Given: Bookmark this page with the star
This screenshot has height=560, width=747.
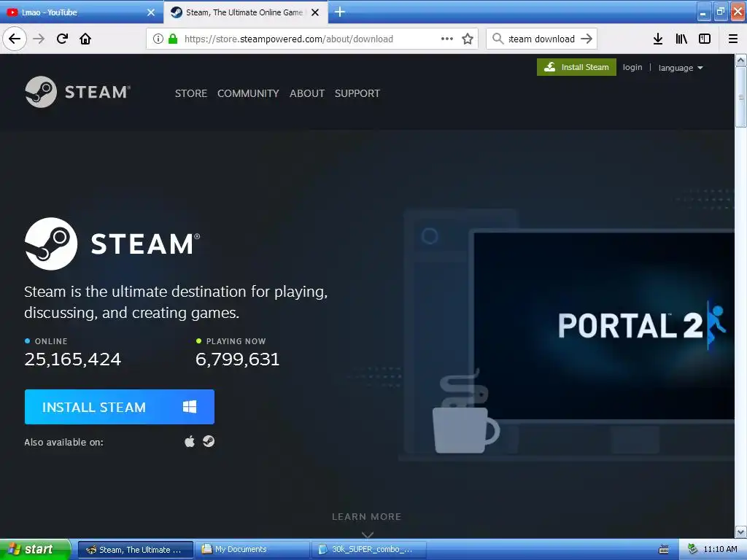Looking at the screenshot, I should tap(468, 39).
